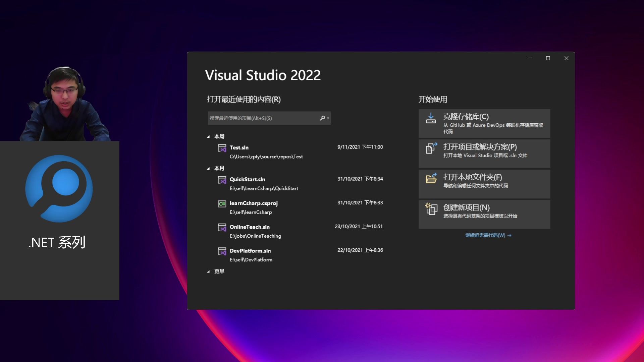Click the blue .NET 系列 logo overlay
Viewport: 644px width, 362px height.
pos(59,188)
